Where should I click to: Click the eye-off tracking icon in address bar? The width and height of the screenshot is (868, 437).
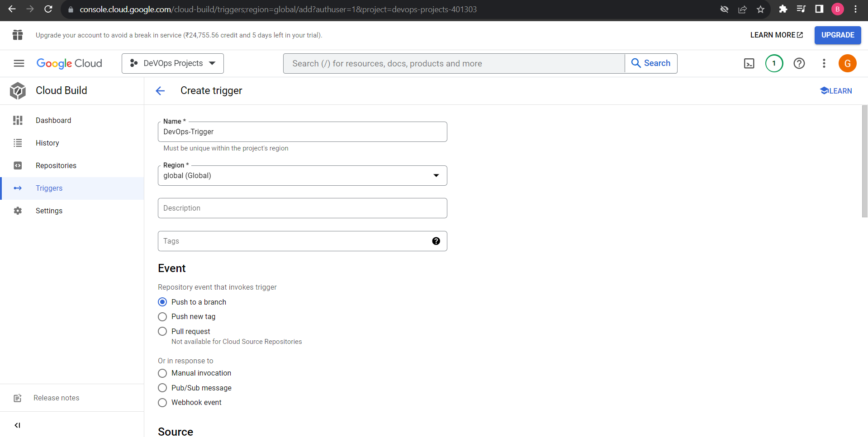[724, 9]
